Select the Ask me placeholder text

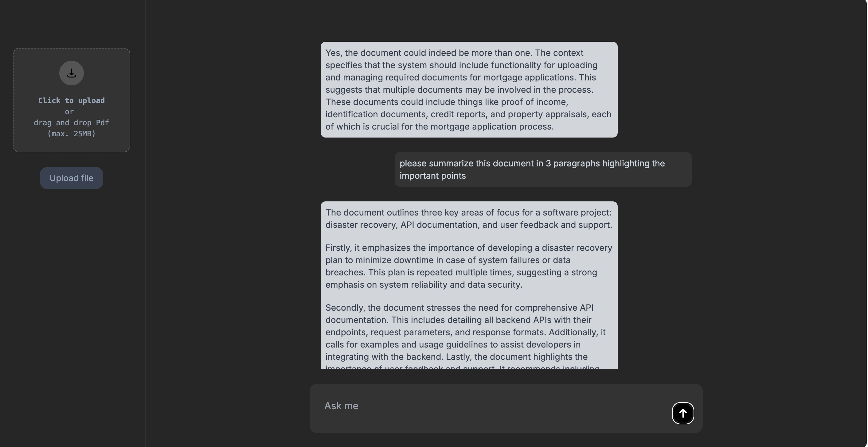pyautogui.click(x=341, y=406)
